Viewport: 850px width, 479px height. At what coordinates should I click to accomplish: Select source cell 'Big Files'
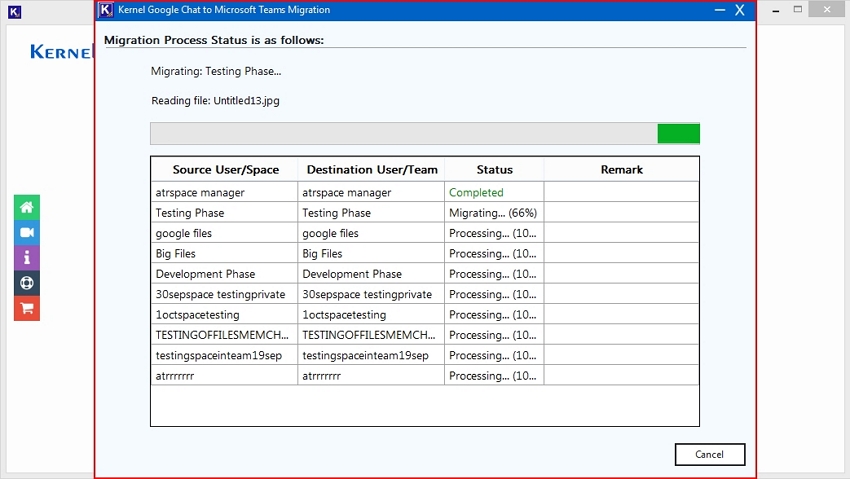coord(224,254)
